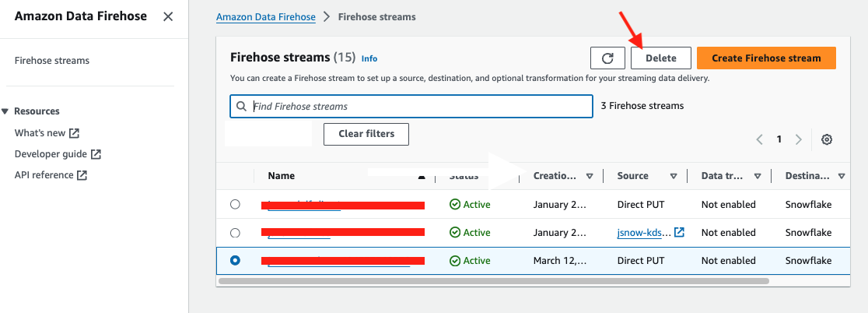Collapse the Resources section
868x313 pixels.
tap(6, 111)
